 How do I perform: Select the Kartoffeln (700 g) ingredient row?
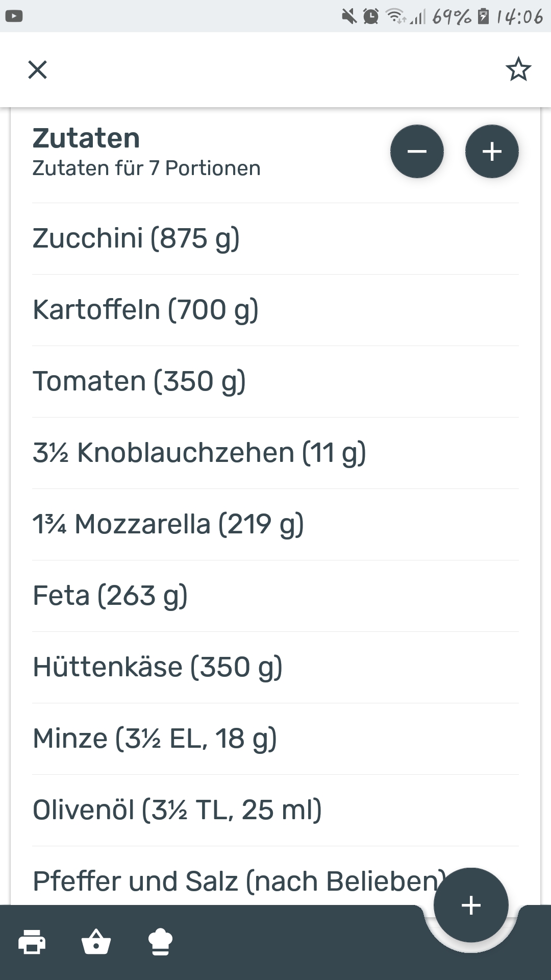tap(145, 310)
